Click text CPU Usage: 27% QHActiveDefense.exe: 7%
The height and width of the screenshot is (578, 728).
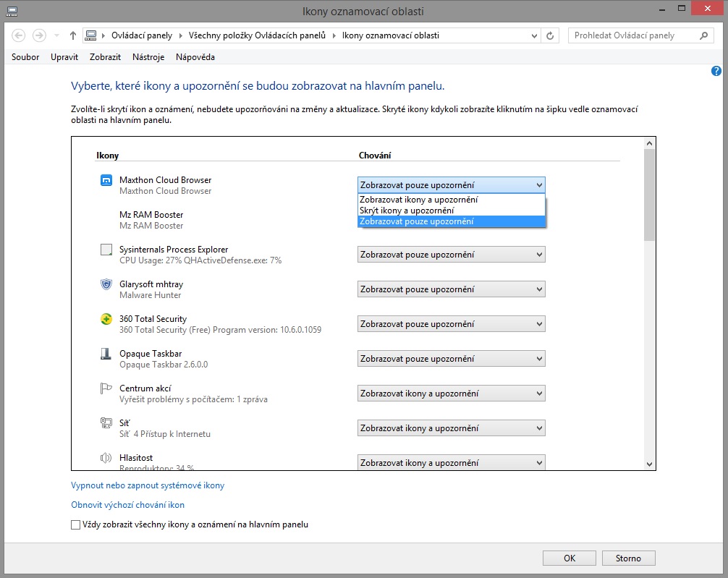pos(200,260)
